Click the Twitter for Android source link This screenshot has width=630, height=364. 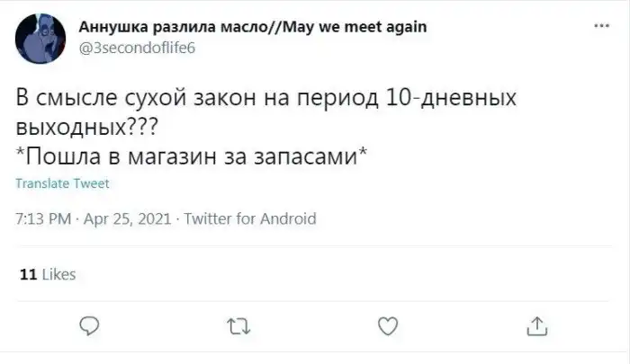tap(250, 218)
